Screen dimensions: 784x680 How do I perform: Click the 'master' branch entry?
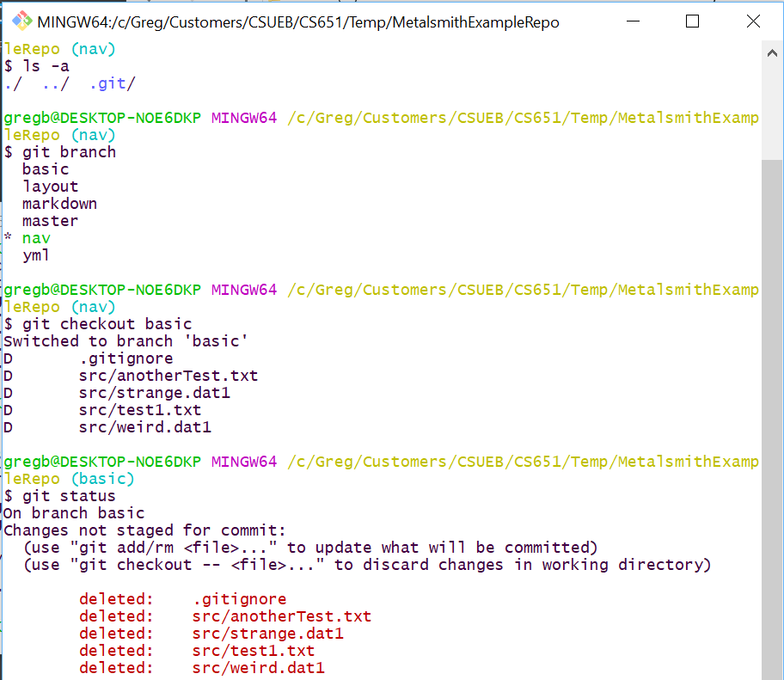coord(50,220)
